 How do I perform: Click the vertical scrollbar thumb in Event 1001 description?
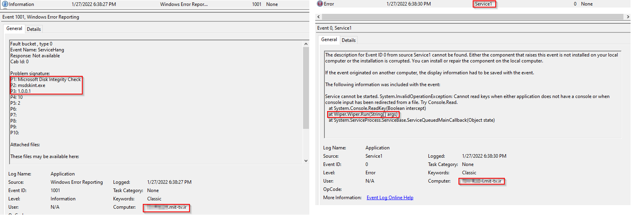(x=306, y=87)
